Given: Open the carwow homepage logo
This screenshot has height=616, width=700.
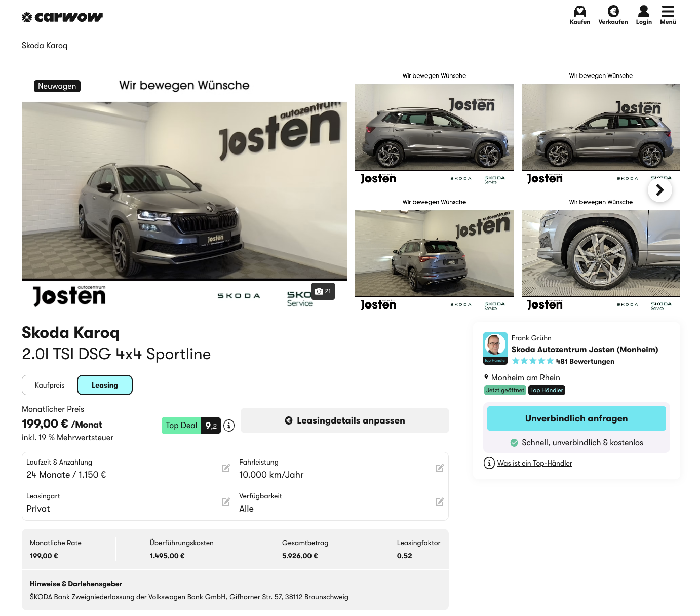Looking at the screenshot, I should tap(62, 17).
